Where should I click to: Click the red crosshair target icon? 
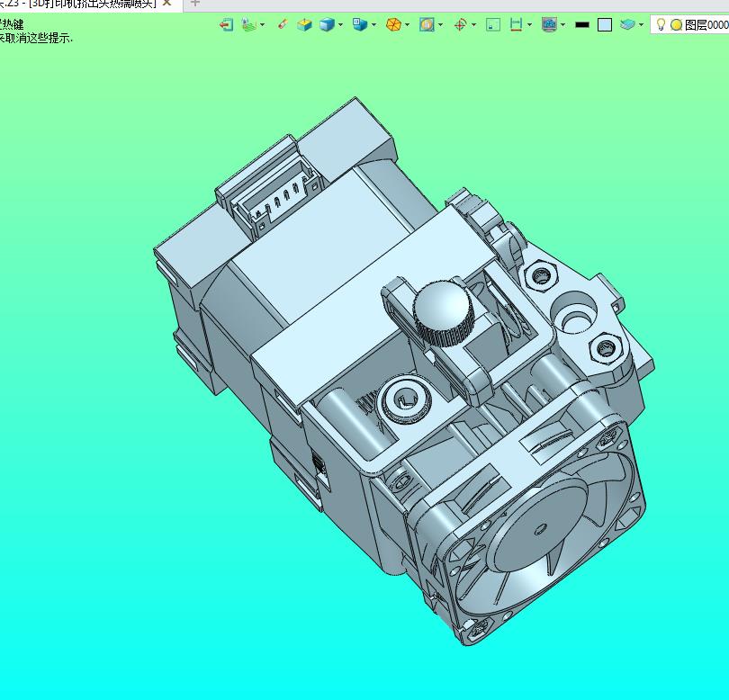point(460,24)
